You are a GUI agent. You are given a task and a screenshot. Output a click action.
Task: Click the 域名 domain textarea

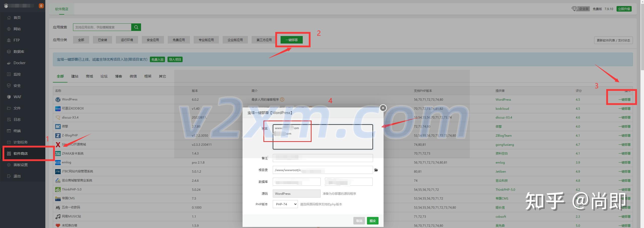tap(323, 137)
